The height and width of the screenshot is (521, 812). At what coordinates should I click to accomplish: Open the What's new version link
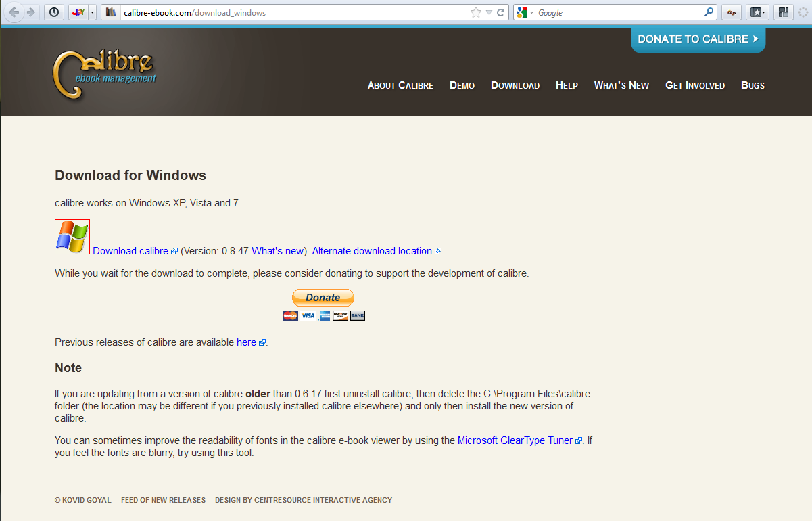click(278, 251)
